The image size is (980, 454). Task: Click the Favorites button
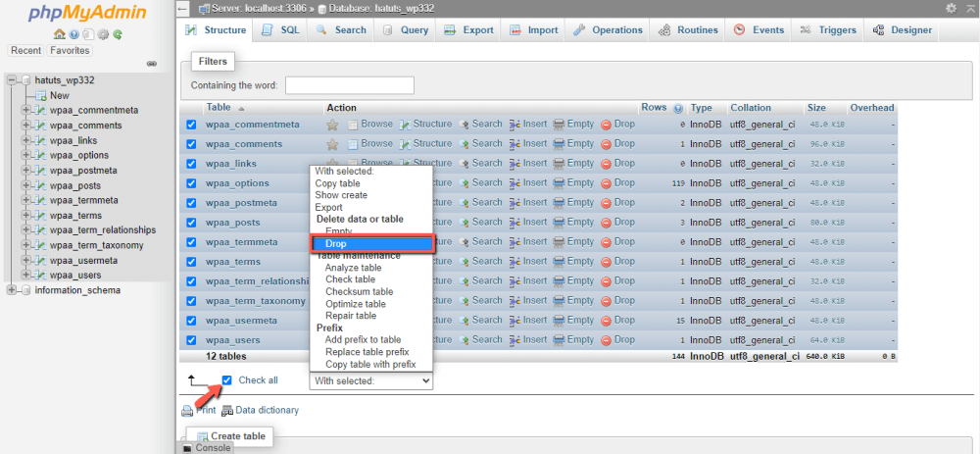[x=70, y=51]
